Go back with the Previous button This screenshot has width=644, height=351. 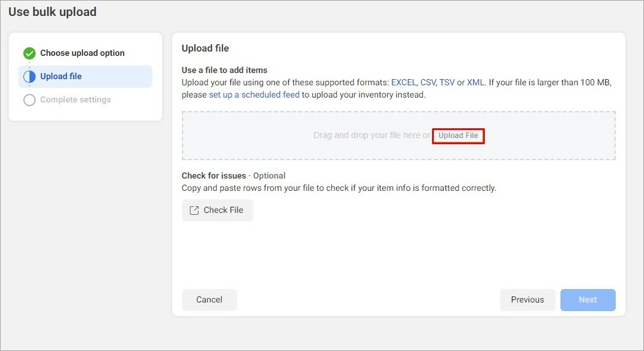pyautogui.click(x=527, y=299)
